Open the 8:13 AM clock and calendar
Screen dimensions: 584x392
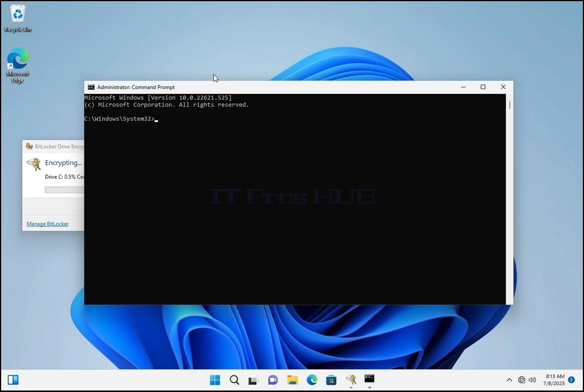pos(554,380)
